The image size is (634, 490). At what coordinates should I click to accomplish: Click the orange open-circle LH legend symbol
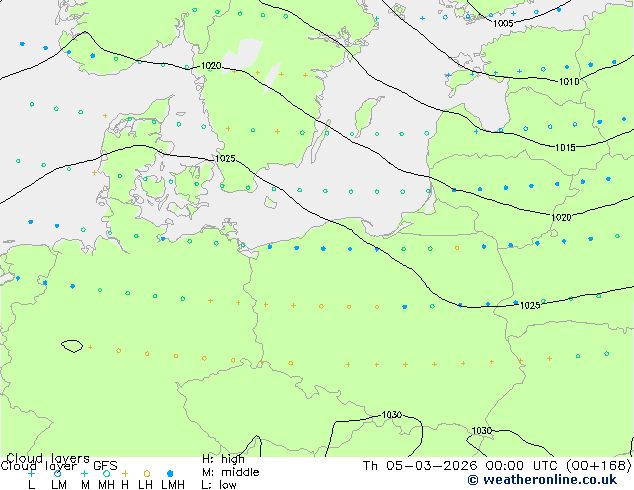(x=147, y=473)
